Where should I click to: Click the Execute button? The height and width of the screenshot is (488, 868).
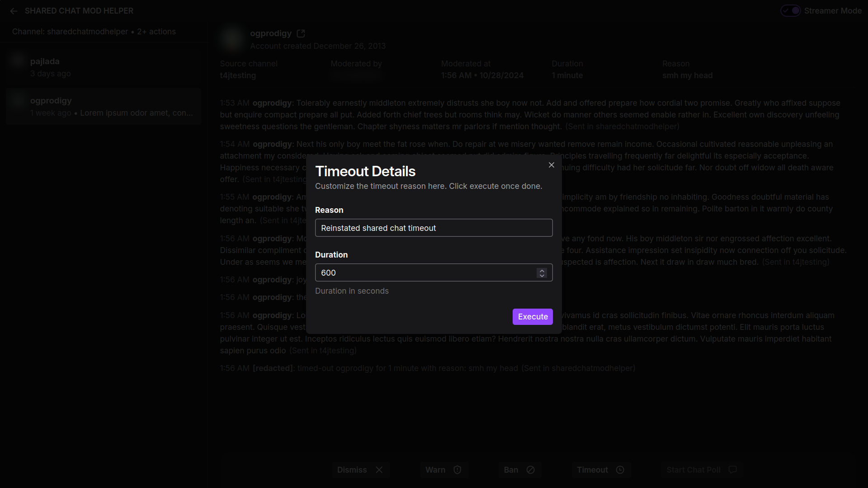532,317
